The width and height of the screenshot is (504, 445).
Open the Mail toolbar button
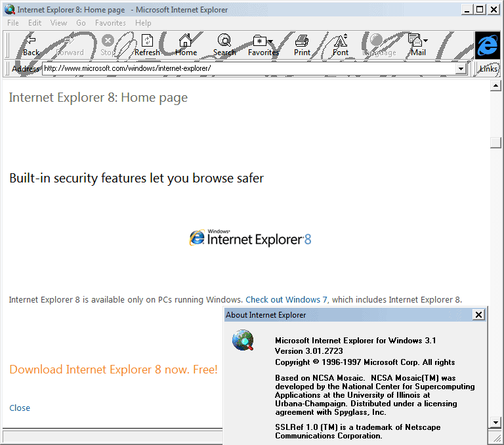coord(418,45)
